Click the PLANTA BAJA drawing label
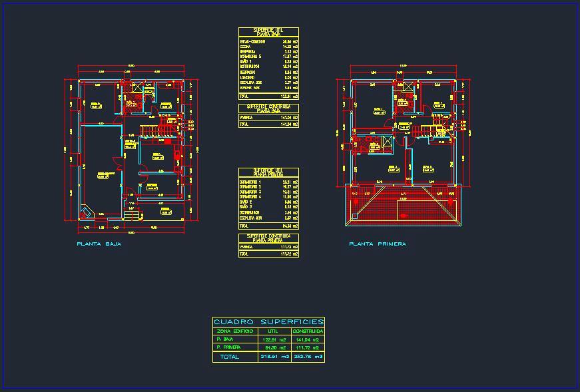Screen dimensions: 580x392 coord(99,244)
